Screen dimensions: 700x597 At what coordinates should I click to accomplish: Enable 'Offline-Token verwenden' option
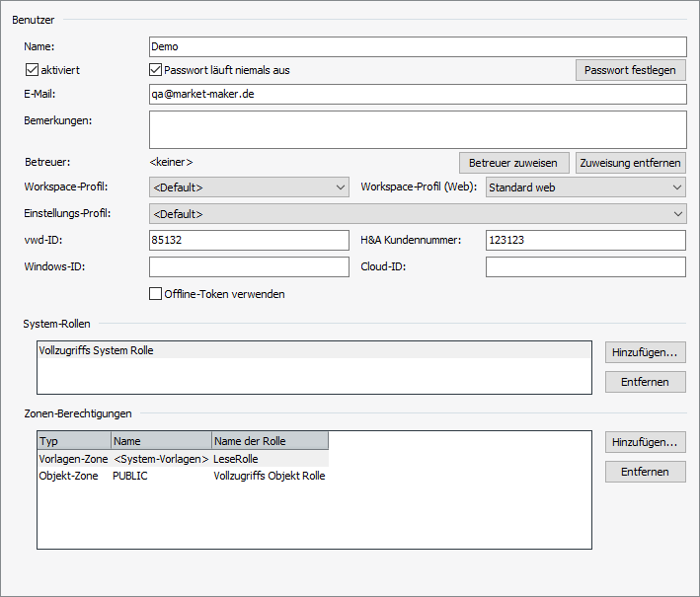tap(155, 293)
